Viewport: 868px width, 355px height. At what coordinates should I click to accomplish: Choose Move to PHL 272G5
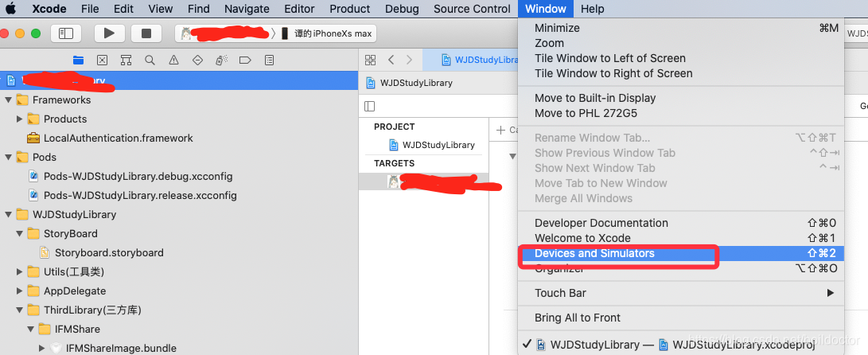(x=681, y=113)
